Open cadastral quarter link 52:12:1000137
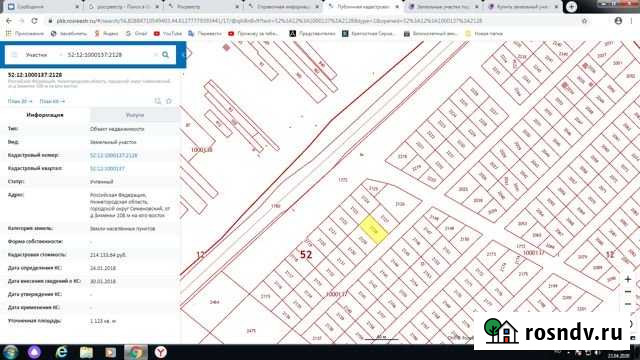 [x=107, y=169]
